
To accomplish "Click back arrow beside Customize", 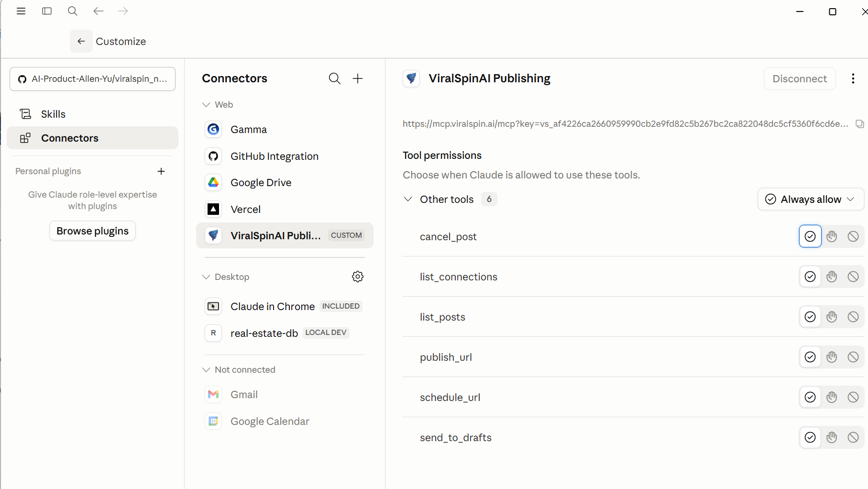I will click(81, 41).
